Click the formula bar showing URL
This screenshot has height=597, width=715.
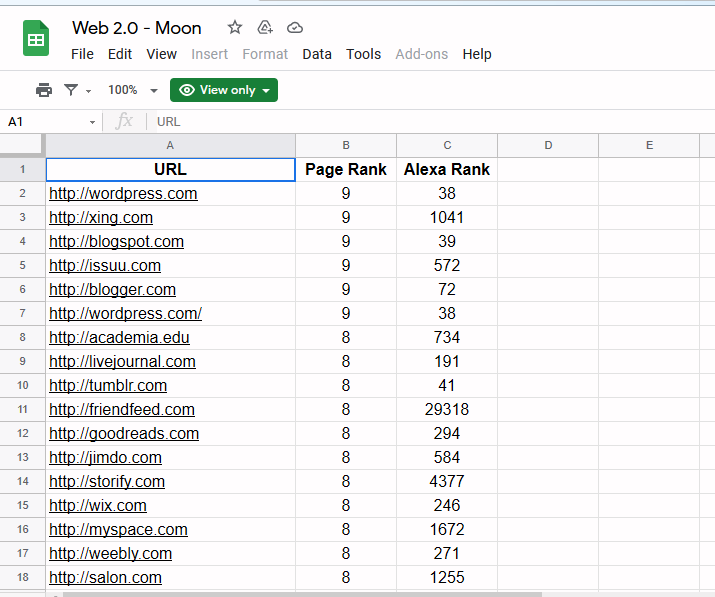click(x=433, y=122)
